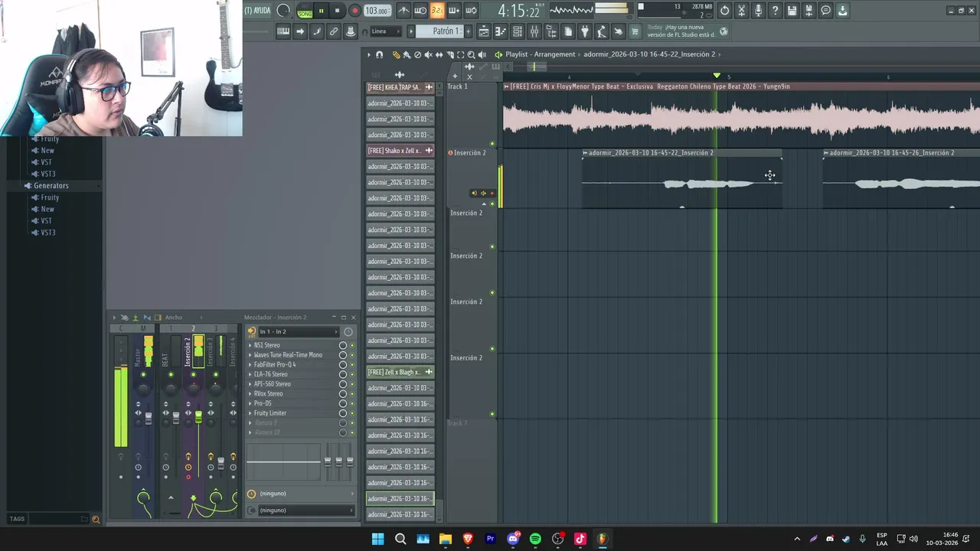
Task: Click the shopping cart icon in toolbar
Action: pos(635,31)
